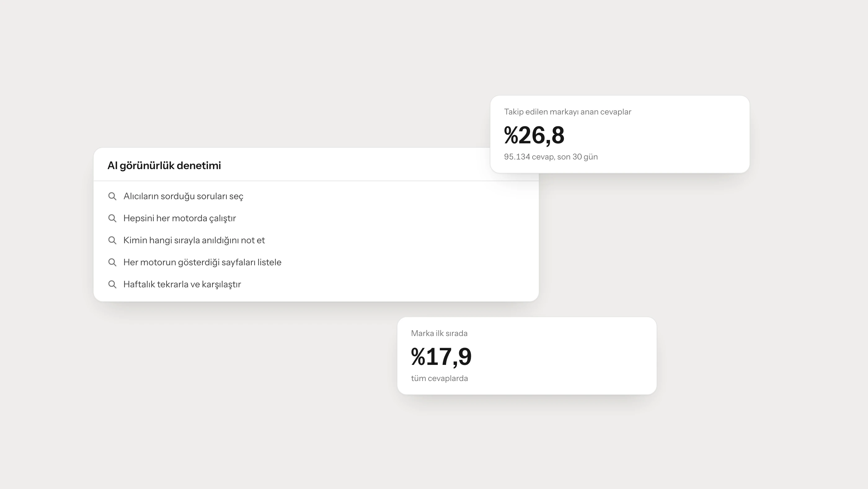Select 'Hepsini her motorda çalıştır' suggestion
868x489 pixels.
[x=316, y=218]
